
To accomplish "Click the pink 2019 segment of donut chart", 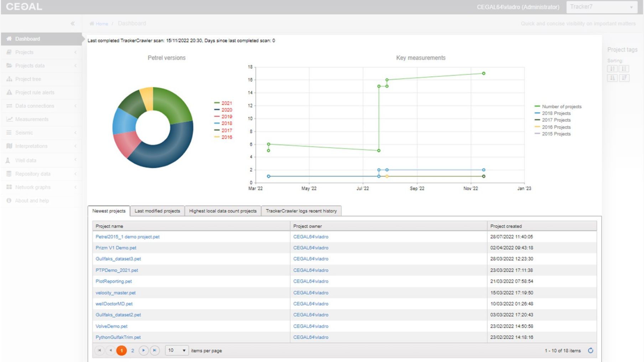I will pyautogui.click(x=126, y=143).
